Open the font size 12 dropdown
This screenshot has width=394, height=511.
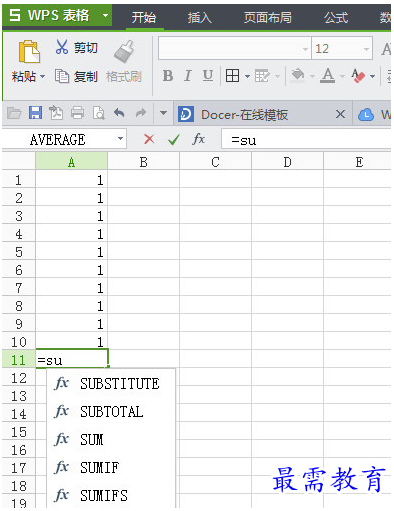pyautogui.click(x=366, y=49)
